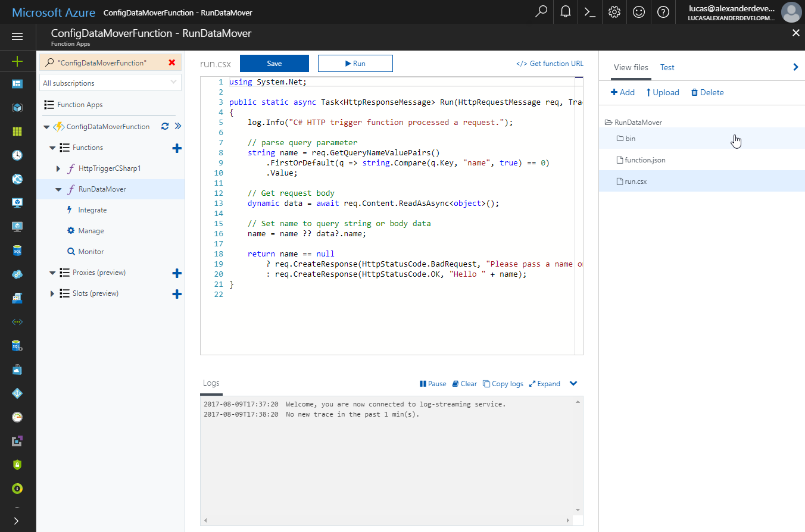This screenshot has width=805, height=532.
Task: Click the feedback smiley icon
Action: pyautogui.click(x=639, y=12)
